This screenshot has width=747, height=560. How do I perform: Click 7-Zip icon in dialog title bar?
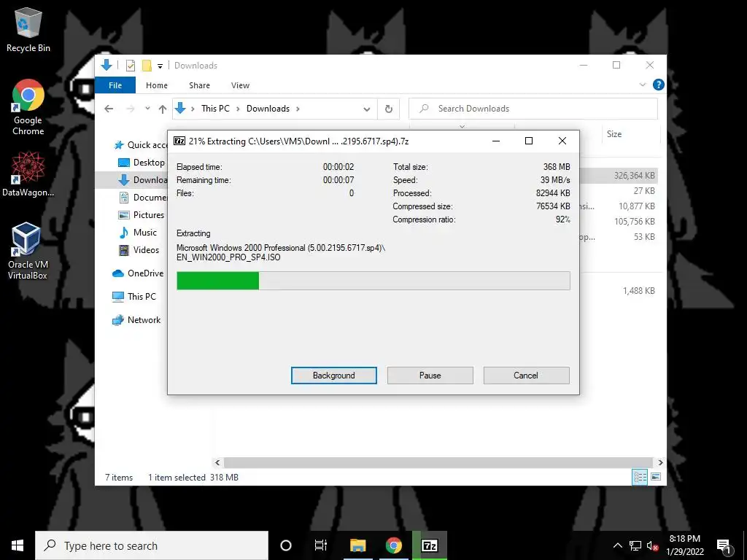pos(179,141)
